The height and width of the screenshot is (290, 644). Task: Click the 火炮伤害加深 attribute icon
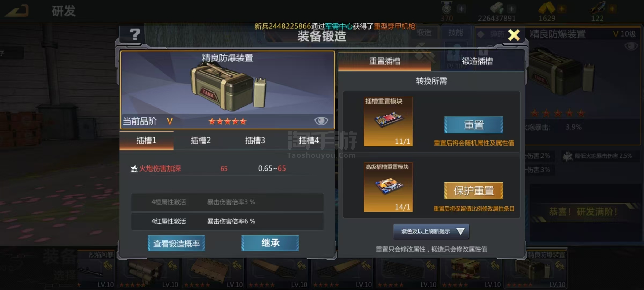click(134, 169)
